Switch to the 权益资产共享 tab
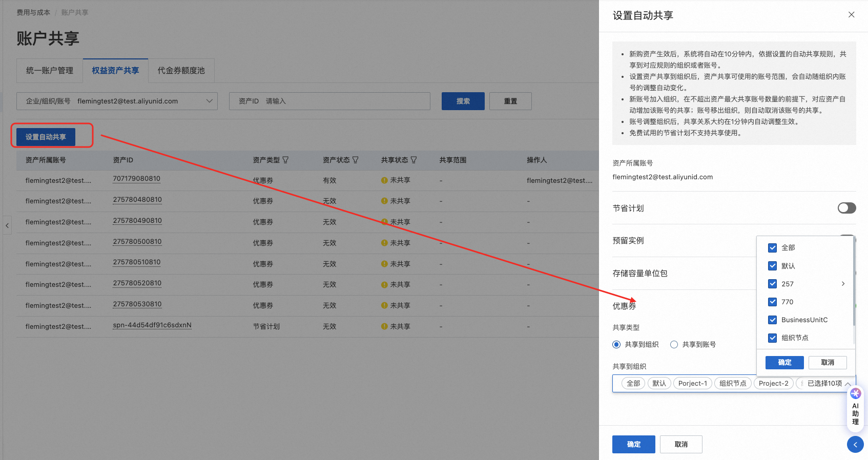The height and width of the screenshot is (460, 868). (x=115, y=71)
